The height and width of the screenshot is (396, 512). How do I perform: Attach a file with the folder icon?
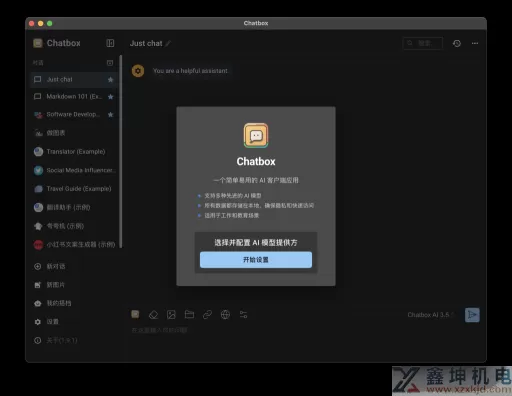click(x=189, y=314)
